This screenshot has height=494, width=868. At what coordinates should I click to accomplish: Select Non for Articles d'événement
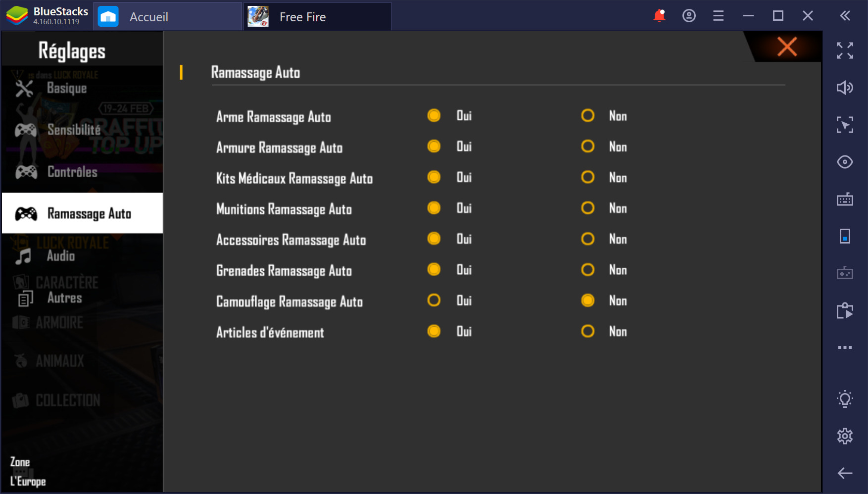point(588,331)
